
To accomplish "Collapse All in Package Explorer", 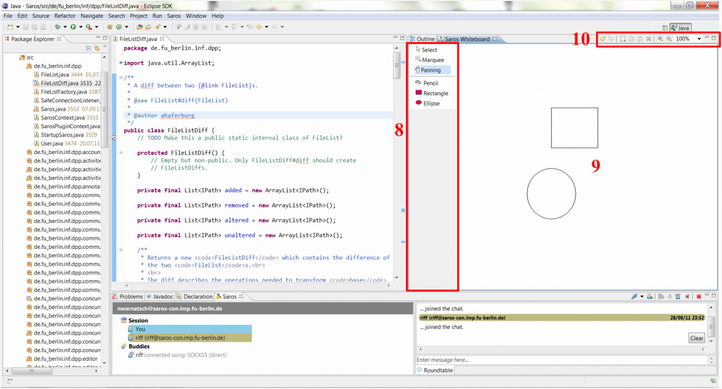I will tap(88, 48).
